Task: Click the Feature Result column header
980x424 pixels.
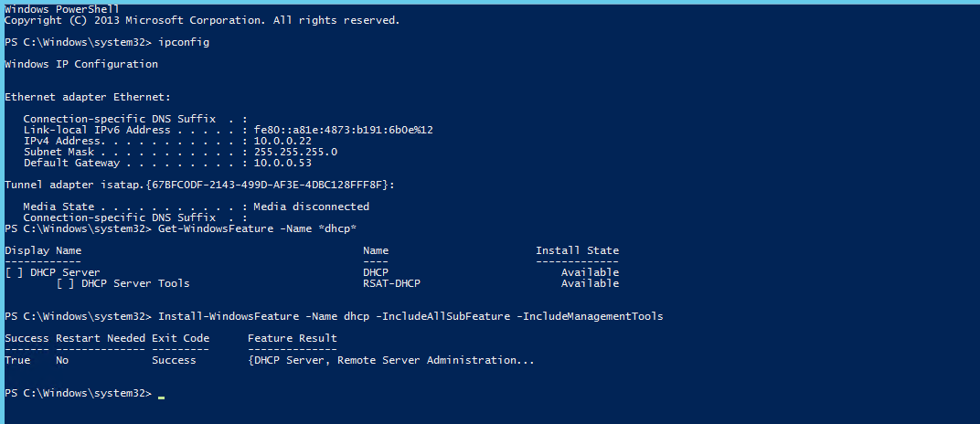Action: (293, 338)
